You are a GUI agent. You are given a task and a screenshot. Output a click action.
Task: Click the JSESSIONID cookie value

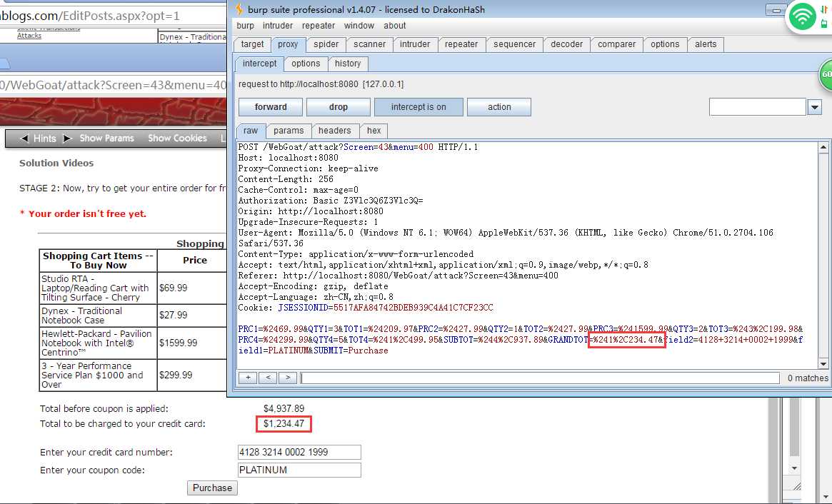[414, 308]
